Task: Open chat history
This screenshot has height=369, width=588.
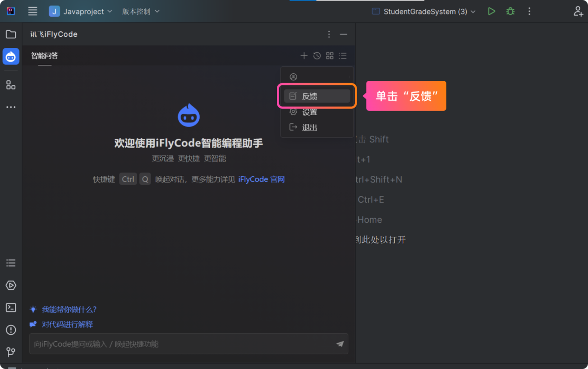Action: click(x=317, y=56)
